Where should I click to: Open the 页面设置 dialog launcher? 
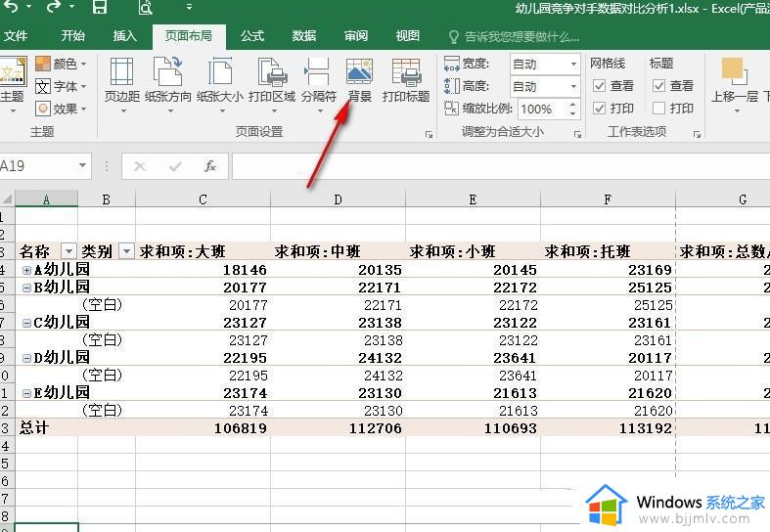[429, 134]
